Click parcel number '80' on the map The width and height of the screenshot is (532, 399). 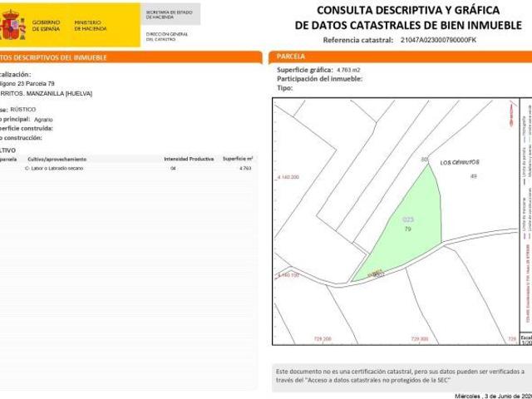(x=424, y=159)
